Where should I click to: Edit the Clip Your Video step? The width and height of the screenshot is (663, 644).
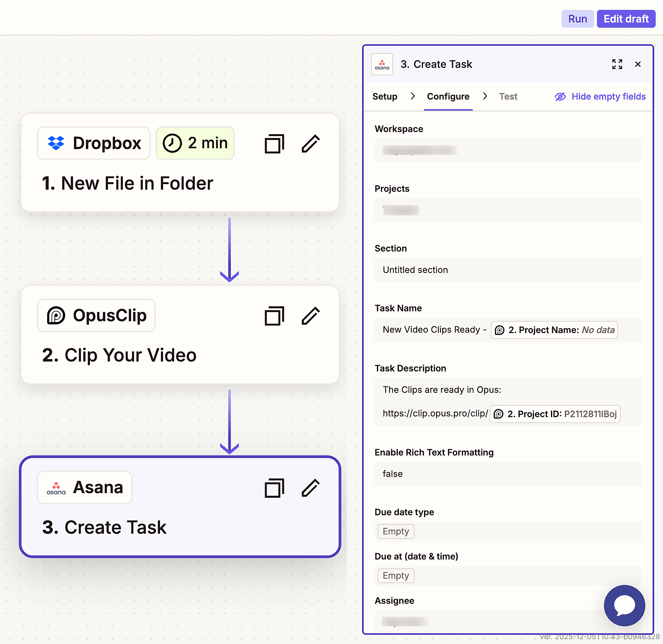coord(311,316)
